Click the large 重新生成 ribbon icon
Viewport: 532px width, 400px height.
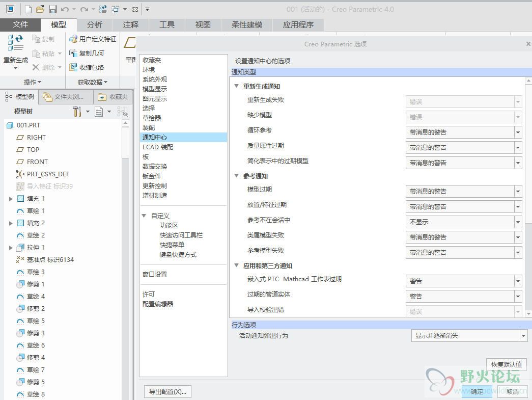click(x=16, y=43)
